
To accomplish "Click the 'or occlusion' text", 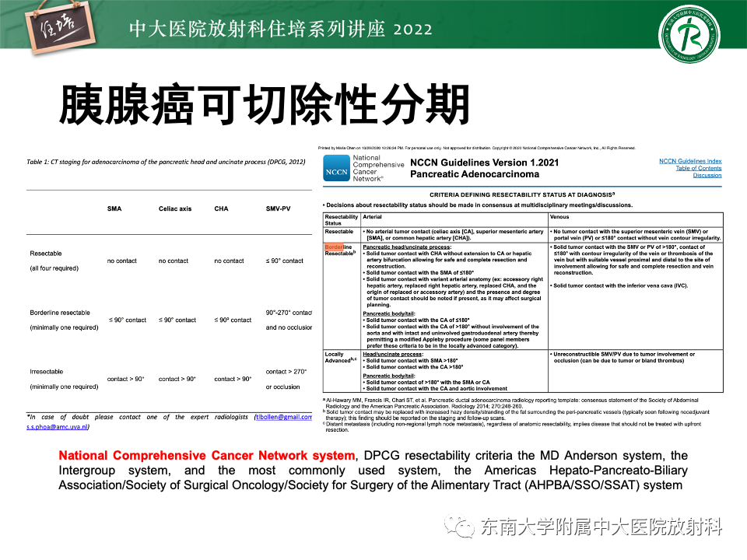I will [283, 387].
